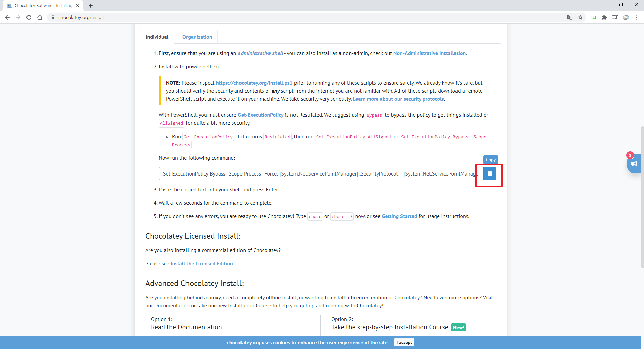This screenshot has width=644, height=349.
Task: Click 'Read the Documentation' option heading
Action: [x=186, y=327]
